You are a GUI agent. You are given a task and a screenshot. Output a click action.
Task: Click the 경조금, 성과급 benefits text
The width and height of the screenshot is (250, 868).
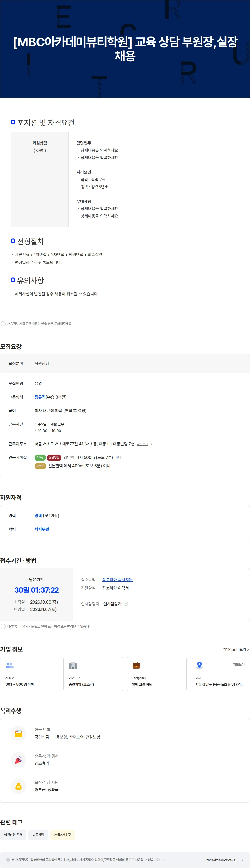coord(47,790)
